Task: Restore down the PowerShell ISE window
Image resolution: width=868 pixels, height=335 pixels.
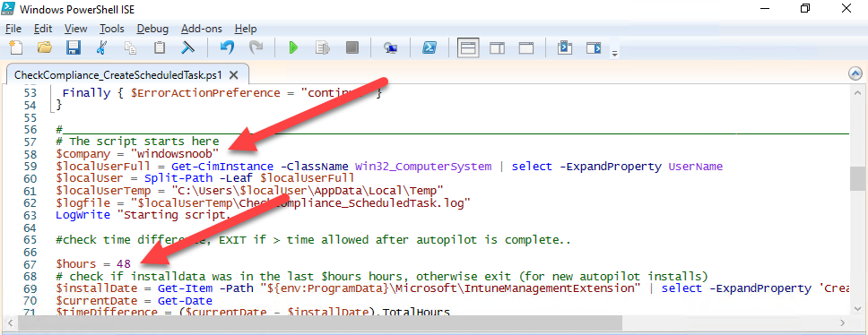Action: pyautogui.click(x=805, y=9)
